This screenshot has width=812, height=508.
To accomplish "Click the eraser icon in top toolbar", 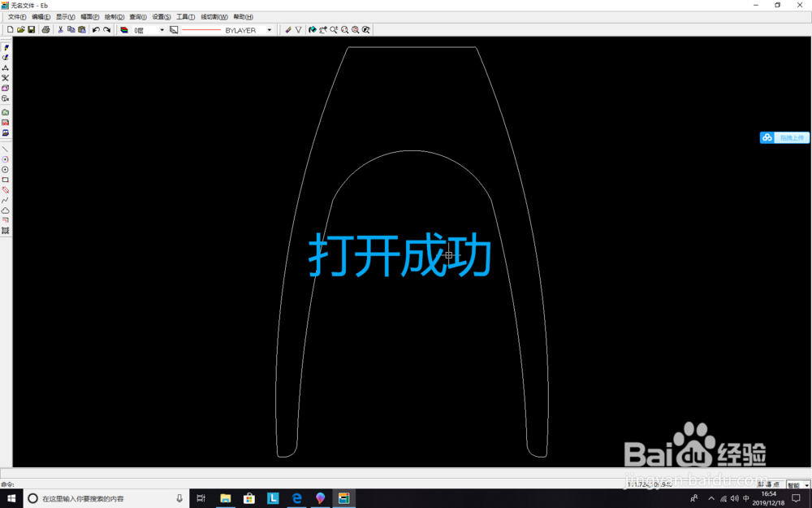I will pyautogui.click(x=288, y=30).
